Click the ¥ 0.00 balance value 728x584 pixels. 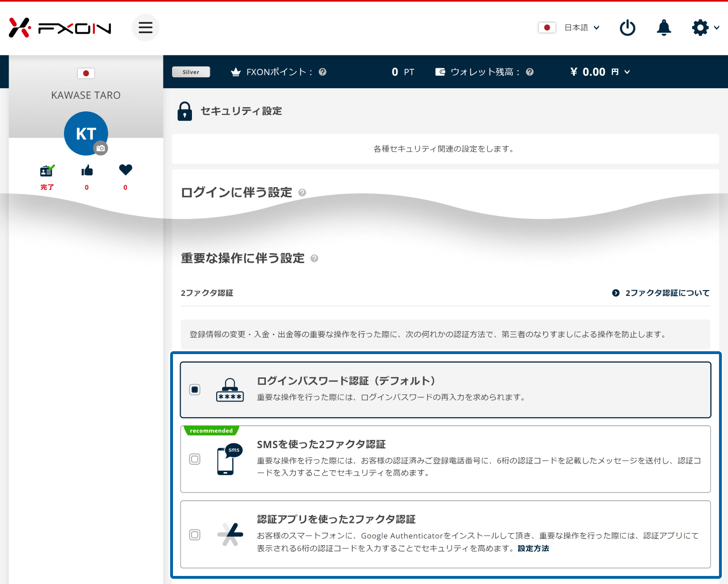[588, 72]
